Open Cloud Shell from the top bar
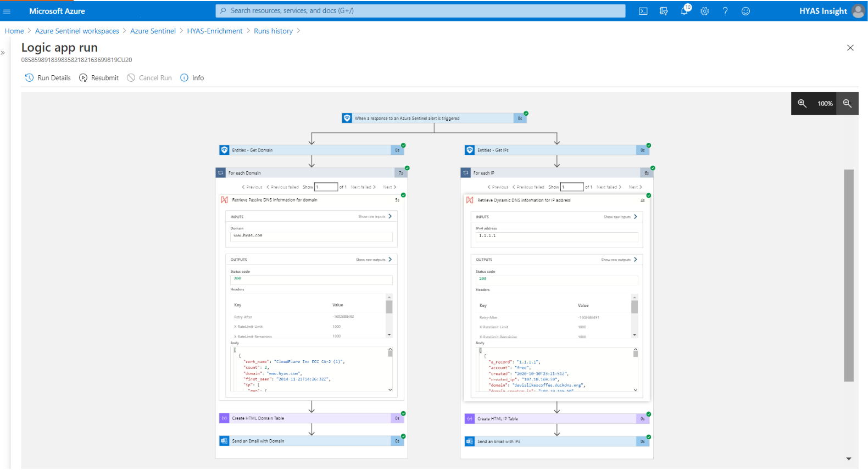Viewport: 868px width, 476px height. pos(643,11)
